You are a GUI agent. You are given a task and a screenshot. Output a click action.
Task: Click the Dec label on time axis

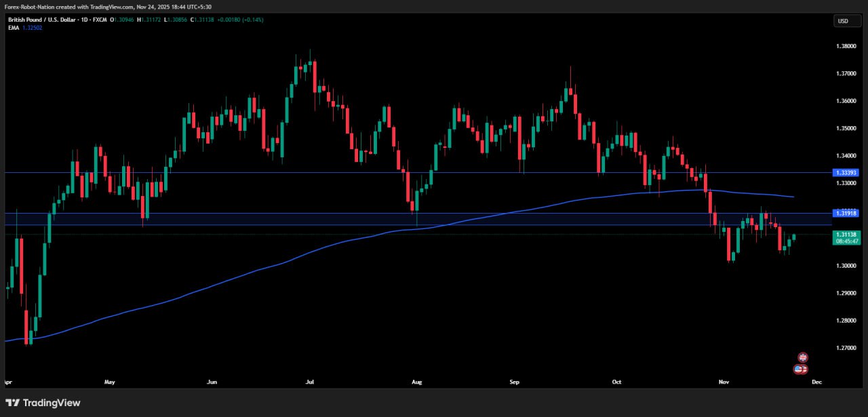tap(816, 382)
